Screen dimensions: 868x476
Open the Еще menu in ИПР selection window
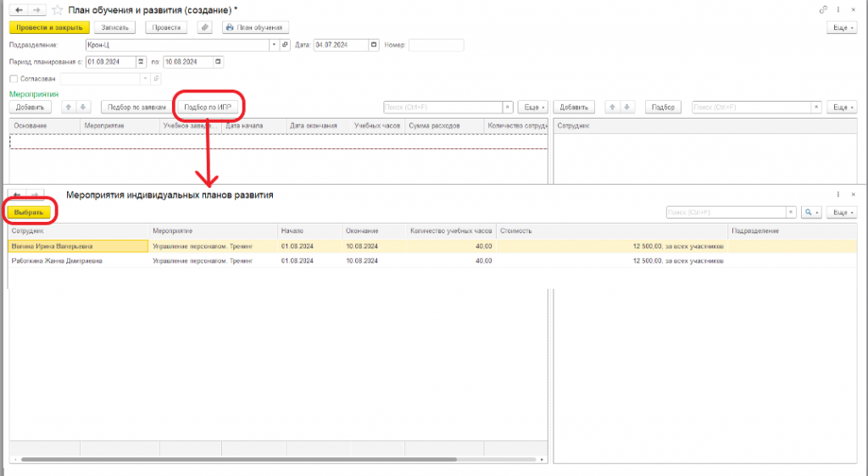pos(842,213)
